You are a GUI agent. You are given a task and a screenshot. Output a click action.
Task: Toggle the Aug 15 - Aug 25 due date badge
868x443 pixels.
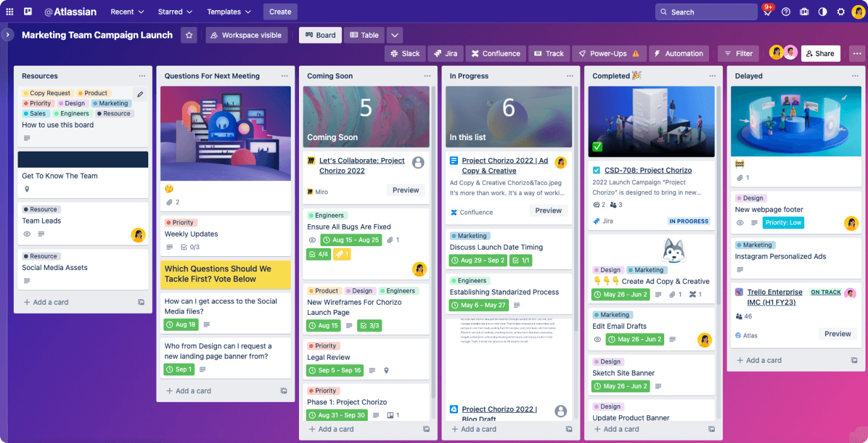pos(352,240)
